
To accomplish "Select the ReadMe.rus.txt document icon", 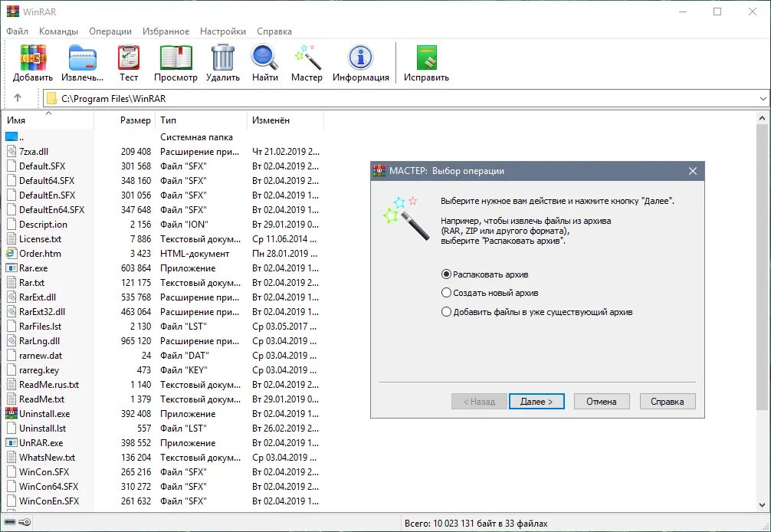I will coord(11,385).
